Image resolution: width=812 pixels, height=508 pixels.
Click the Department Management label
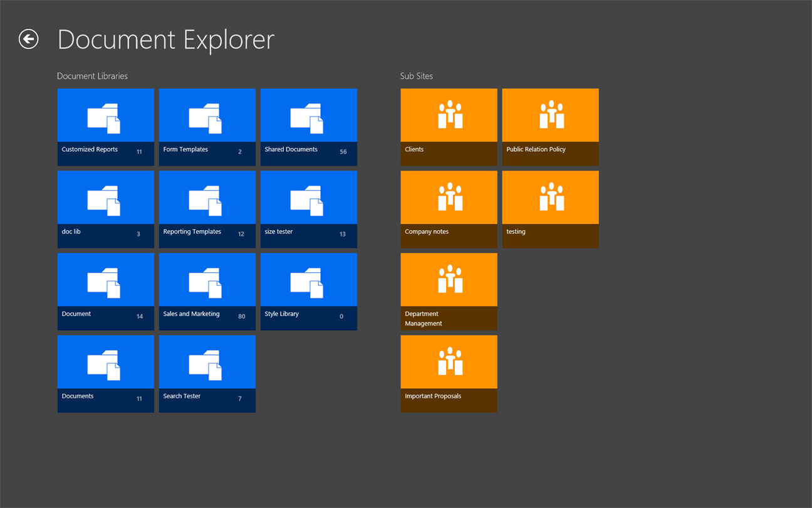424,319
